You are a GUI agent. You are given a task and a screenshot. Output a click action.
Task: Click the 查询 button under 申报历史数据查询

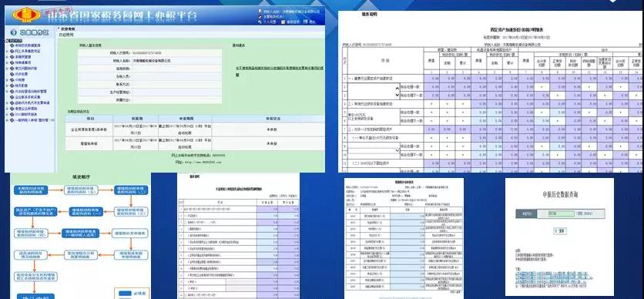[x=559, y=231]
